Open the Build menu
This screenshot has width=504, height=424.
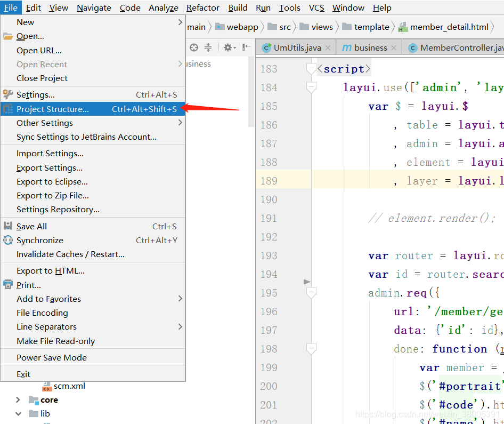coord(238,7)
